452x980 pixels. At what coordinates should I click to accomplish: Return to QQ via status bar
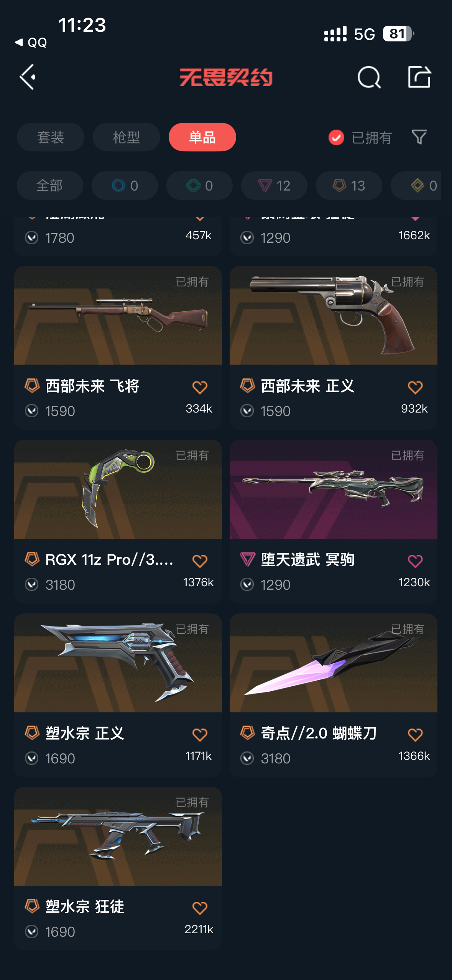(31, 42)
